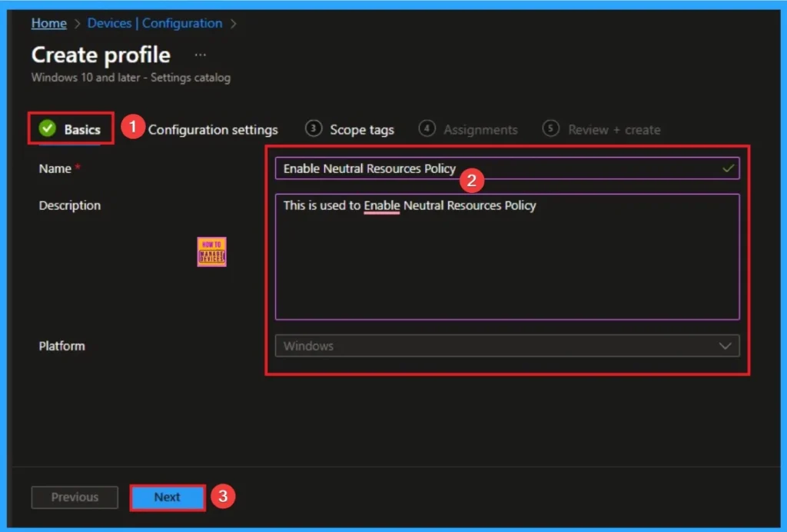787x532 pixels.
Task: Click the step 3 circle icon
Action: tap(313, 129)
